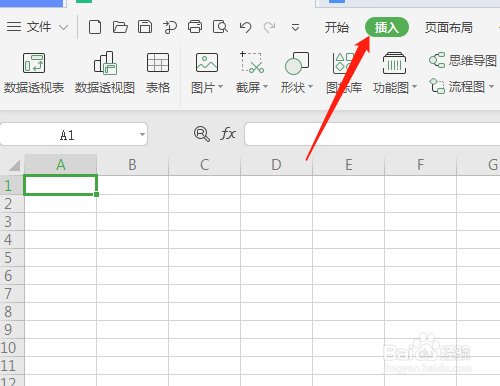Click the 形状 shapes icon

[297, 63]
